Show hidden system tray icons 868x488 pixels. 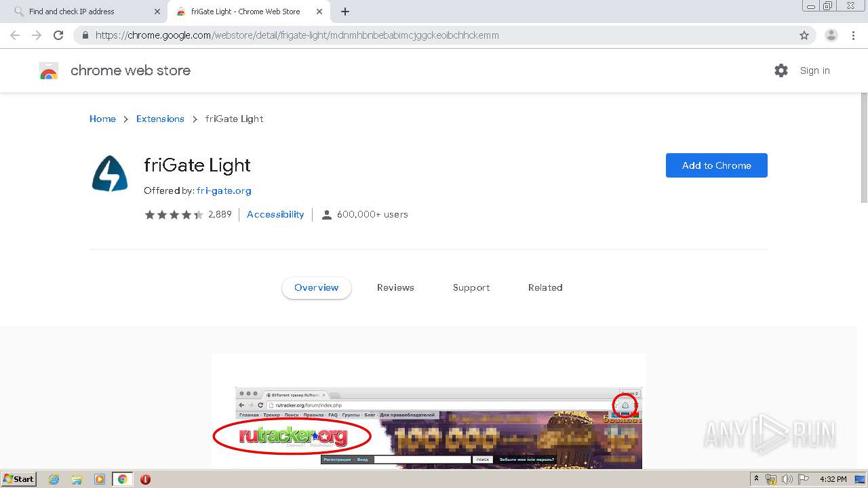pyautogui.click(x=756, y=479)
